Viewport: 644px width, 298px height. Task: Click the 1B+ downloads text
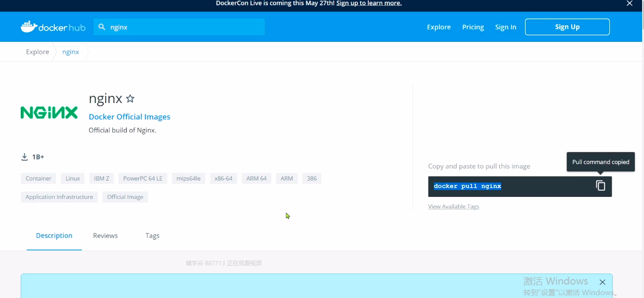point(38,157)
